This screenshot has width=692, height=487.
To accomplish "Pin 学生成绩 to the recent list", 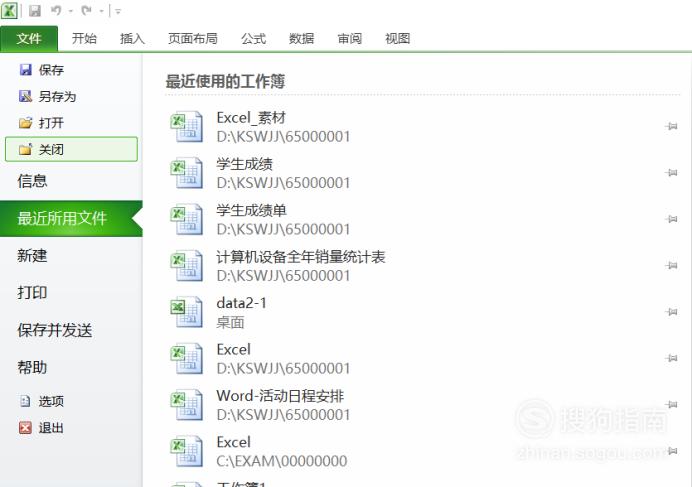I will (671, 173).
